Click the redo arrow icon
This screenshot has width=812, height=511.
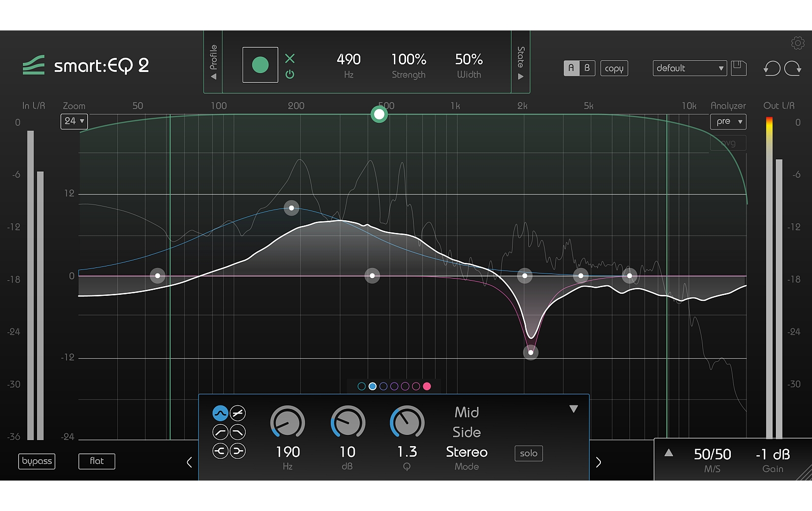click(793, 68)
